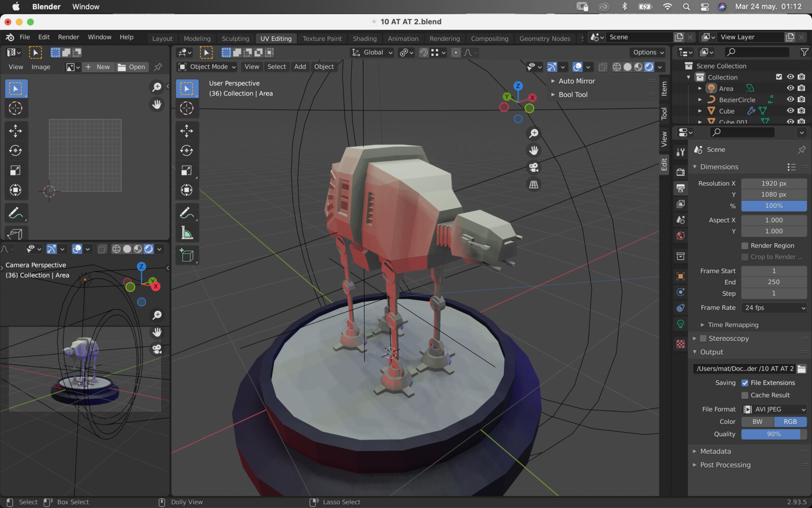Open the Frame Rate 24 fps dropdown
Viewport: 812px width, 508px height.
point(774,308)
